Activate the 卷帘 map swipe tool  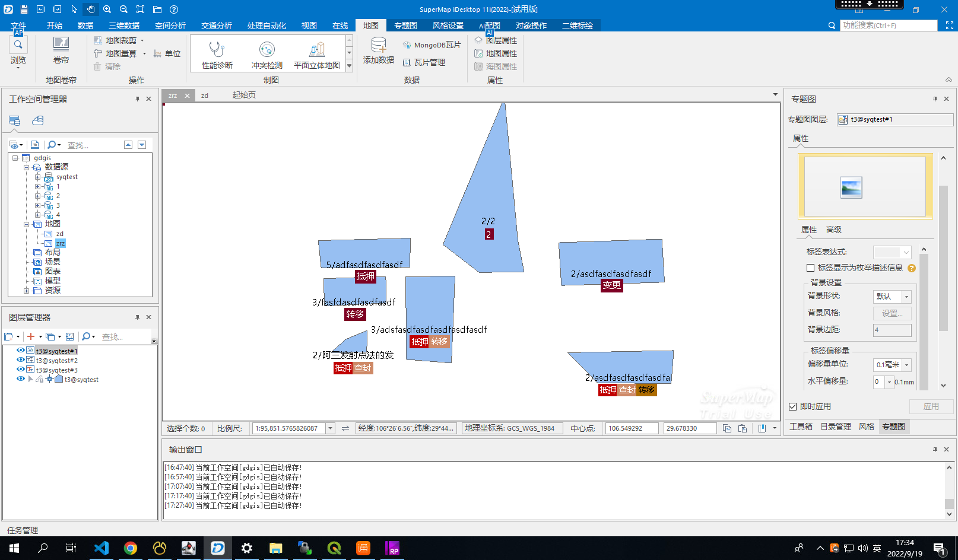pyautogui.click(x=61, y=50)
